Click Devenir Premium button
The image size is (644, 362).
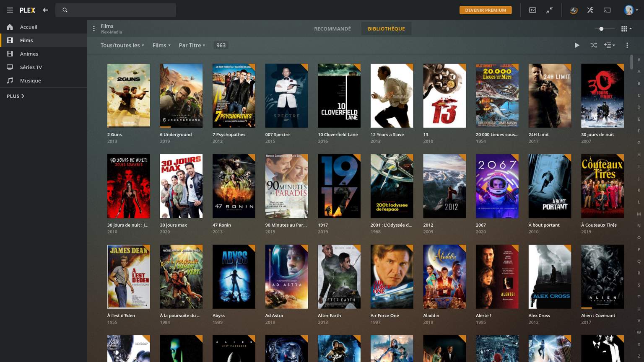486,10
